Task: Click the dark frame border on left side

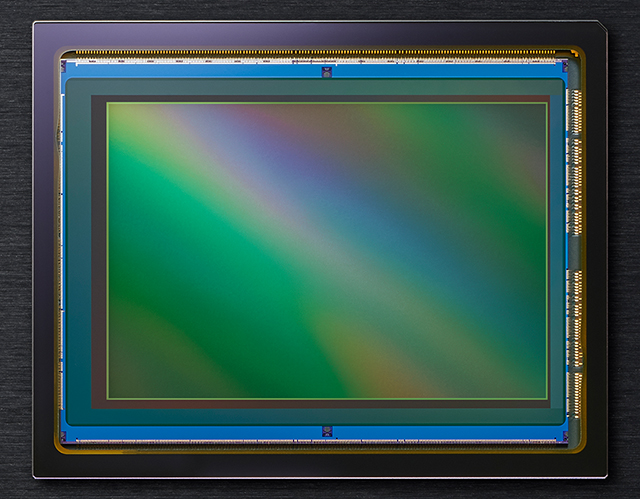Action: pyautogui.click(x=46, y=250)
